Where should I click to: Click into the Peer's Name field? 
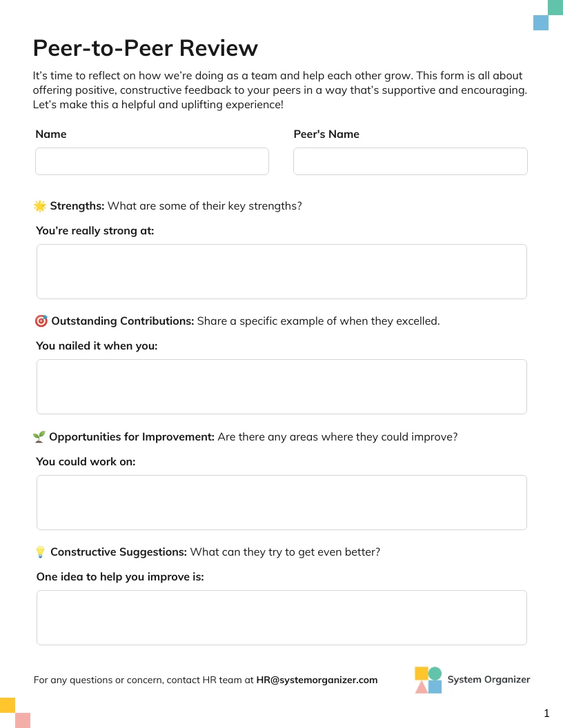coord(410,161)
